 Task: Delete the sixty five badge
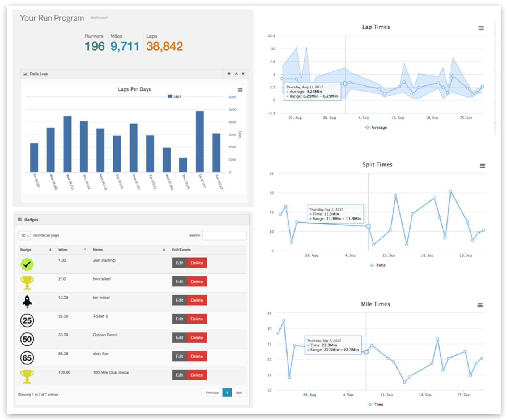click(197, 356)
